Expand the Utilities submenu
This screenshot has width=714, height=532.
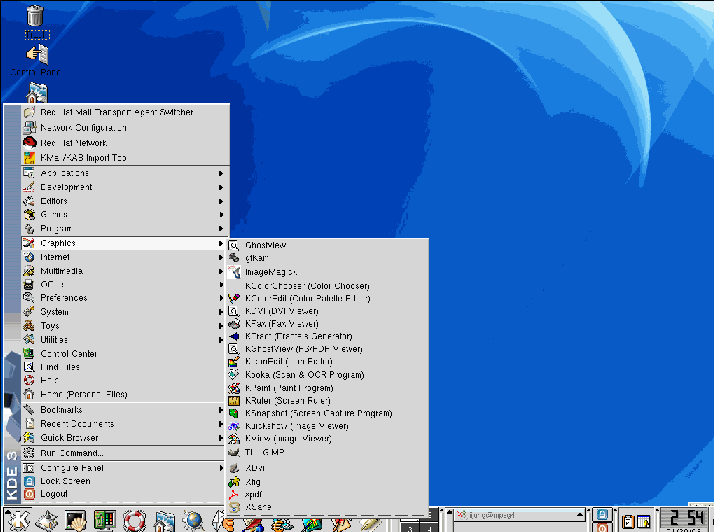(123, 339)
